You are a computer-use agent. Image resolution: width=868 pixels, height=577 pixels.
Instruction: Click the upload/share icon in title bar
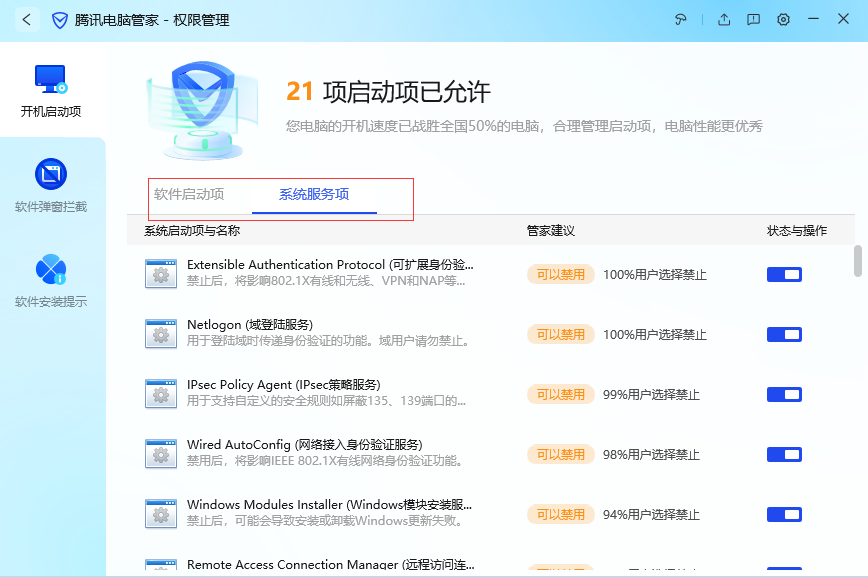[724, 20]
